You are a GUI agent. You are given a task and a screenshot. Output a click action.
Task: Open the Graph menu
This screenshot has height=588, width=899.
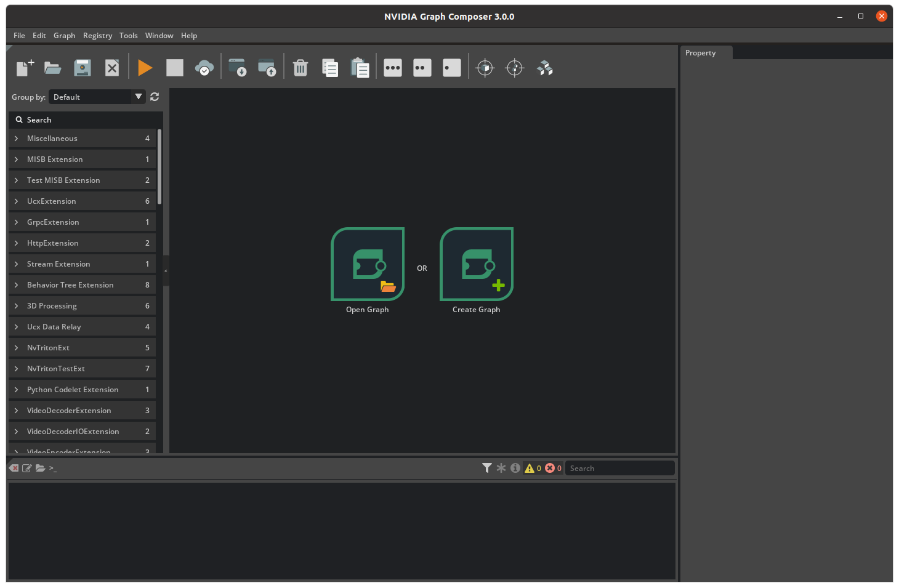(64, 36)
